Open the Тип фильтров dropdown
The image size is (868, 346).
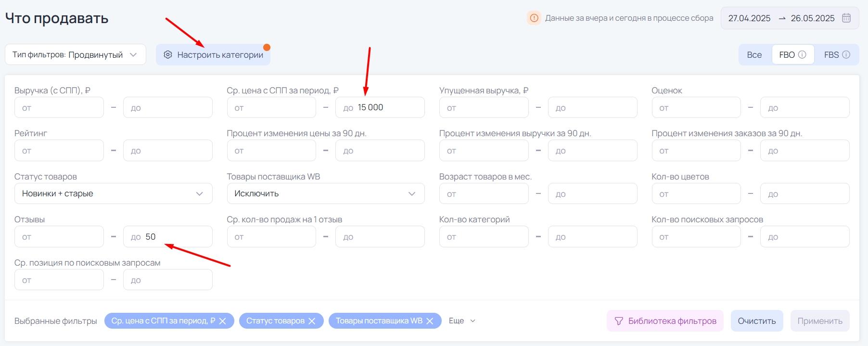[76, 55]
